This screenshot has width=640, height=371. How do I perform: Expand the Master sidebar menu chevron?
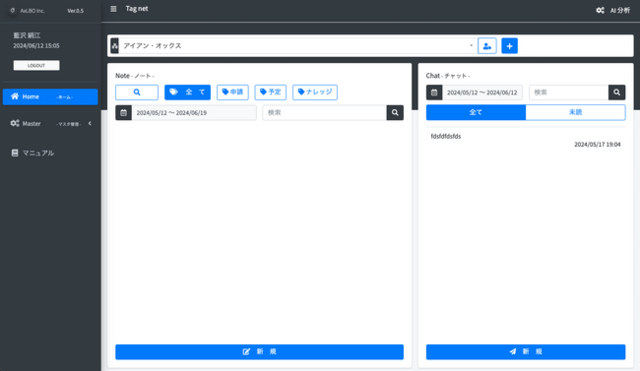pos(90,123)
